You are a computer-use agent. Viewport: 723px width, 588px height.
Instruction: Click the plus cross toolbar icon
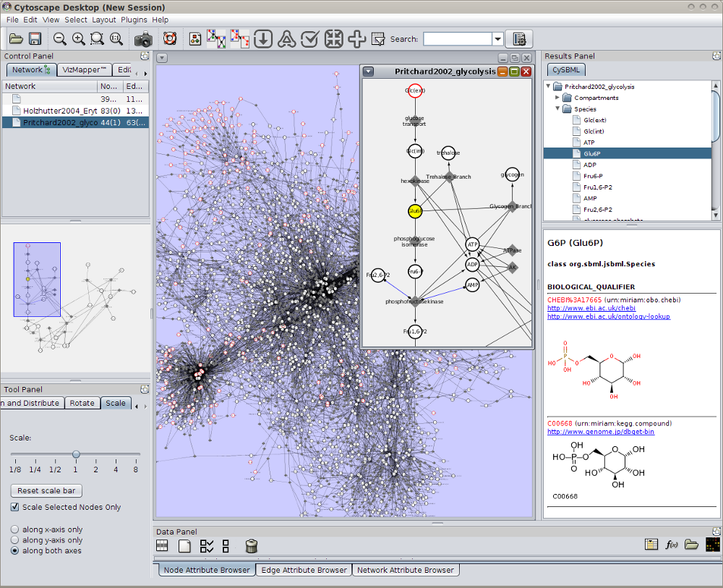(357, 39)
